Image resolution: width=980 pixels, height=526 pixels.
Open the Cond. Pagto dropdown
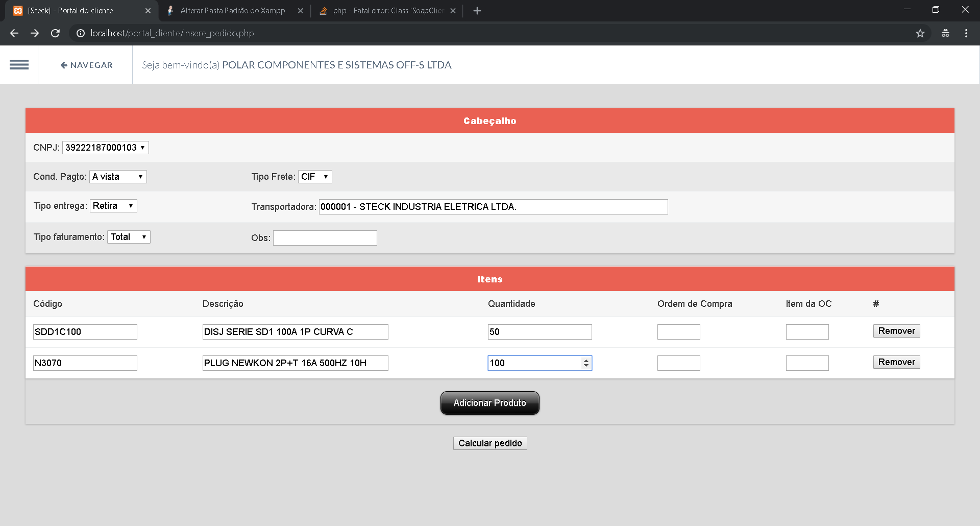click(x=118, y=177)
